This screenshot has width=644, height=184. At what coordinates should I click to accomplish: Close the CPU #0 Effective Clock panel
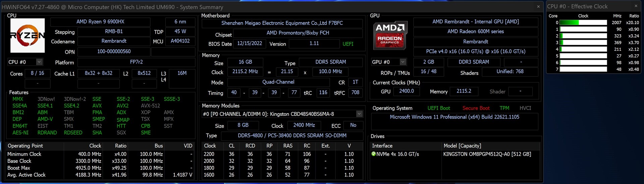coord(636,6)
